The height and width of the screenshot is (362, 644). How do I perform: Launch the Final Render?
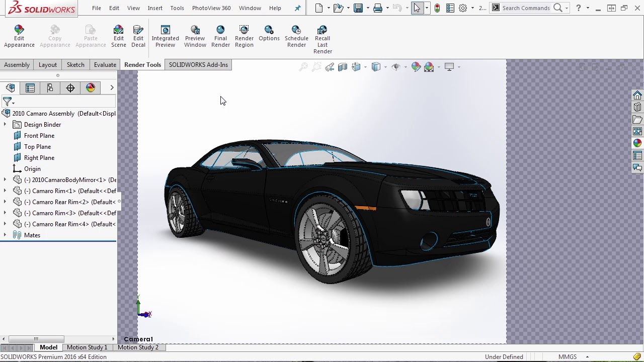point(220,37)
